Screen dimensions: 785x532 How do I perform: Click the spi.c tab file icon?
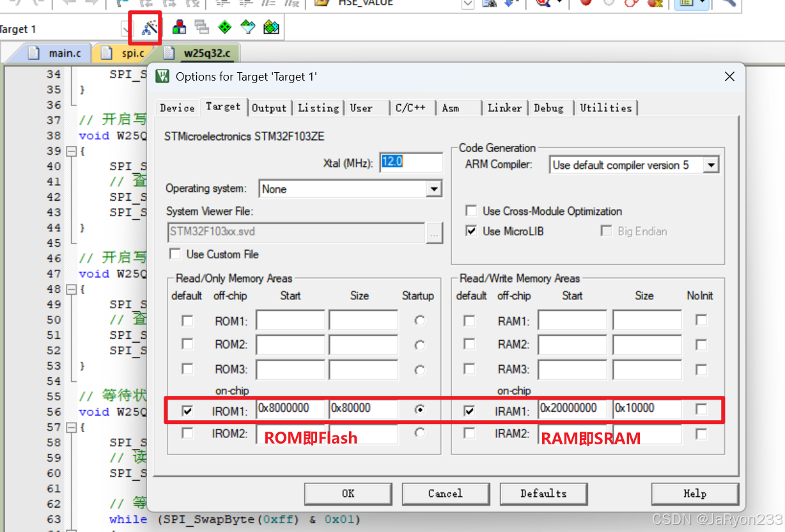coord(107,53)
